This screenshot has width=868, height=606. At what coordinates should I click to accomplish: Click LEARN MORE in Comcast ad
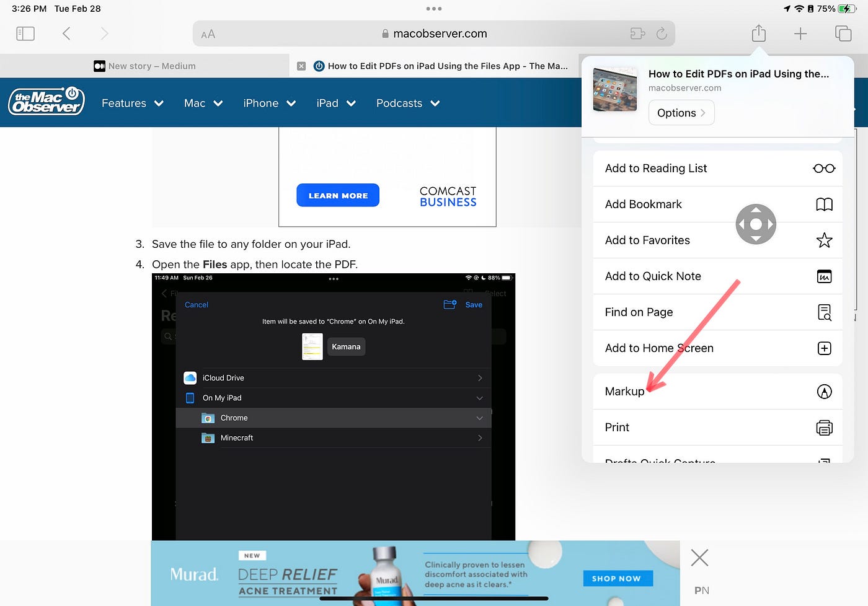pyautogui.click(x=338, y=195)
